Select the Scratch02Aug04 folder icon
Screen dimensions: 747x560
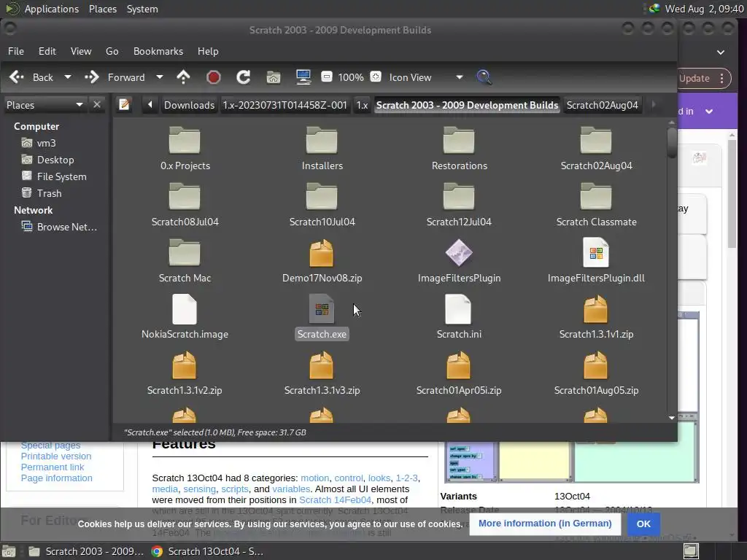[596, 141]
